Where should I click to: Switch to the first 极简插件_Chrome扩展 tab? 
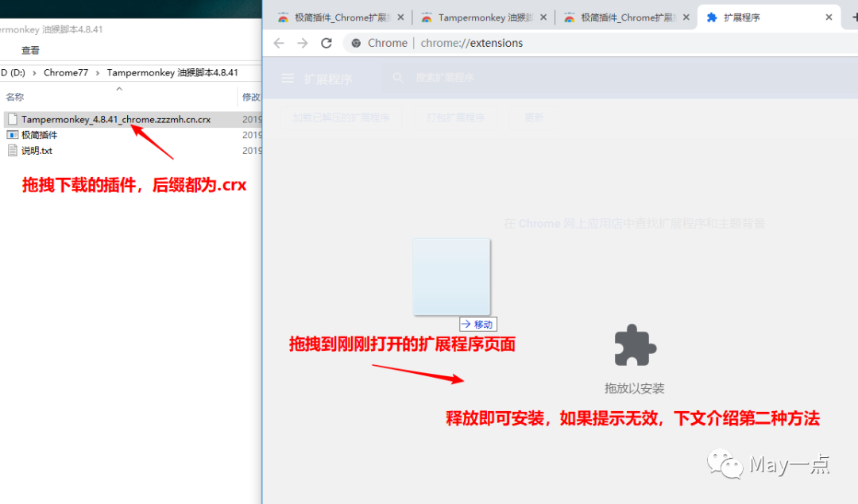pos(341,17)
